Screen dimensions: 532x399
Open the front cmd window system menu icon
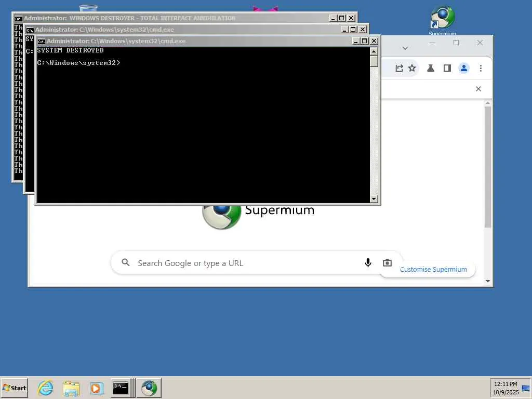(x=42, y=42)
